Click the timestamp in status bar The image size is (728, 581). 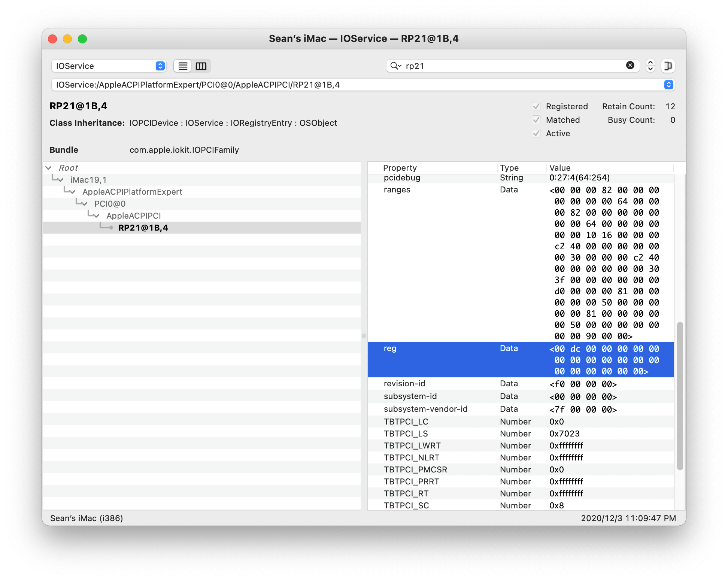[x=628, y=518]
